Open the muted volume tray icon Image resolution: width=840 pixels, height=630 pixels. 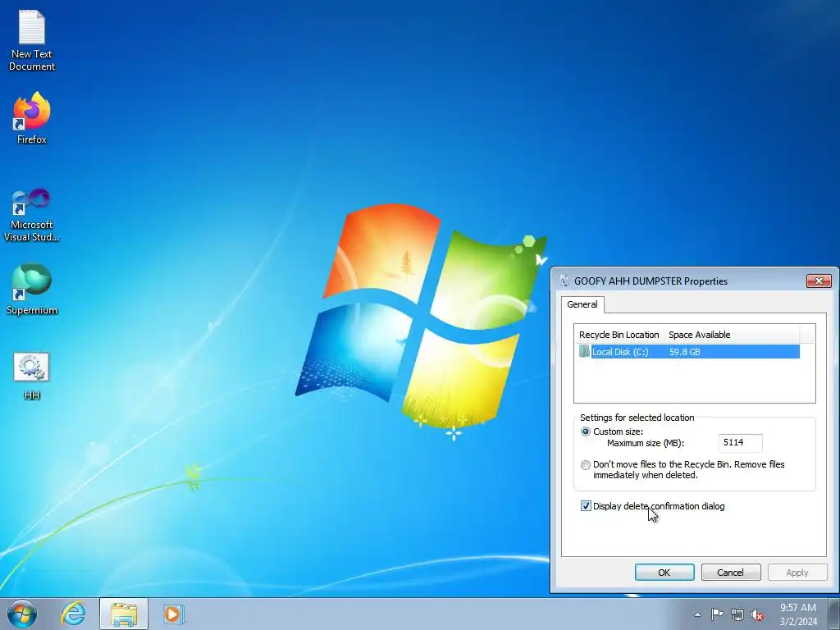[757, 614]
